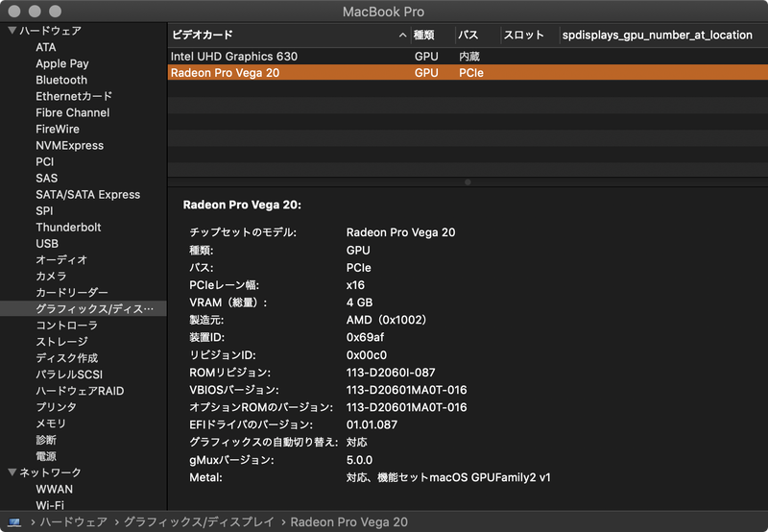
Task: Collapse the ハードウェア section triangle
Action: [x=12, y=31]
